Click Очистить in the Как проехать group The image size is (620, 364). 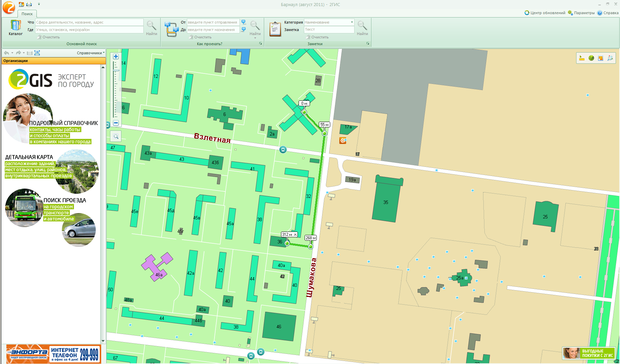click(201, 37)
